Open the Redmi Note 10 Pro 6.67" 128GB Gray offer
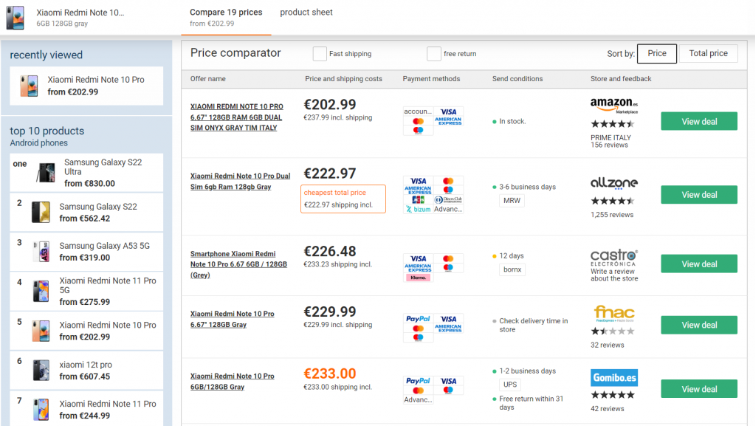755x426 pixels. 232,319
